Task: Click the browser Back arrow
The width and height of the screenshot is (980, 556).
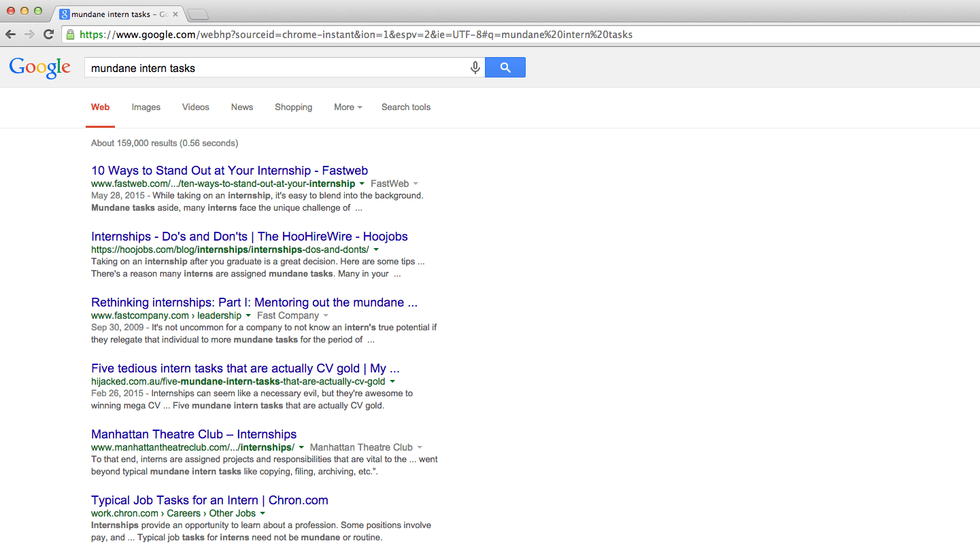Action: coord(10,34)
